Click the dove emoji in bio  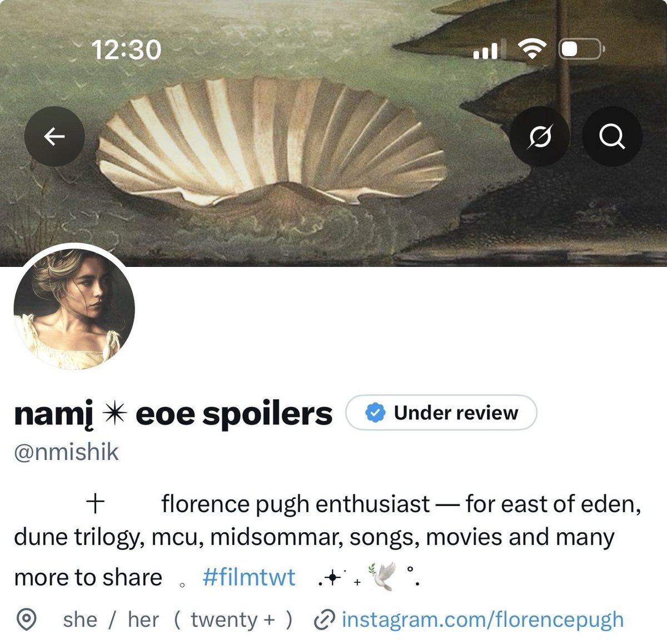384,576
